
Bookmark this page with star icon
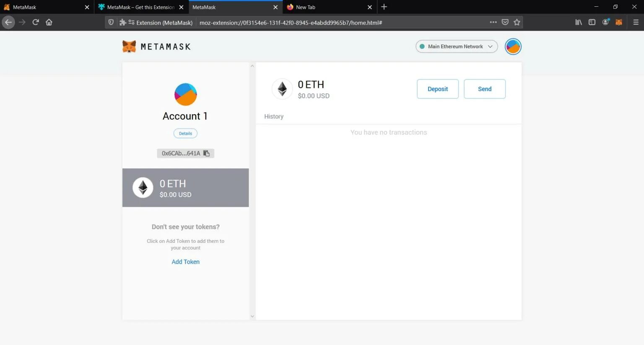pyautogui.click(x=517, y=22)
